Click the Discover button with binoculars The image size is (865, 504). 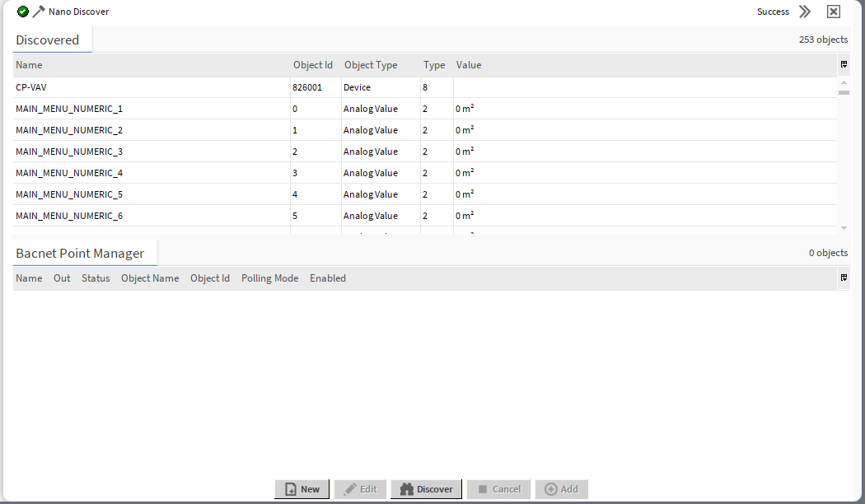426,489
